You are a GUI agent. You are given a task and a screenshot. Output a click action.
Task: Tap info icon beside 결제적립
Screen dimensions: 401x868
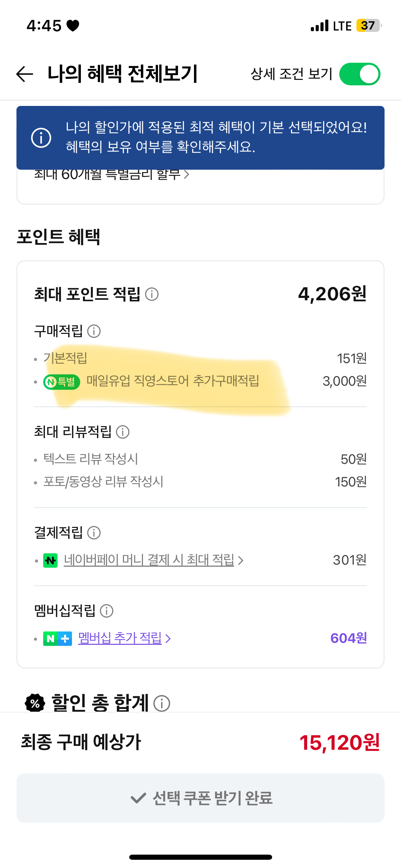point(94,533)
